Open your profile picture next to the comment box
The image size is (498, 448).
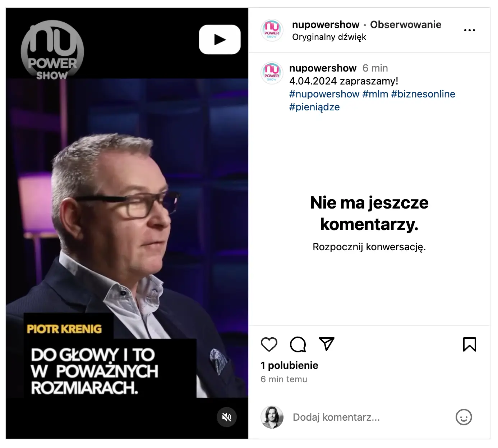tap(272, 417)
